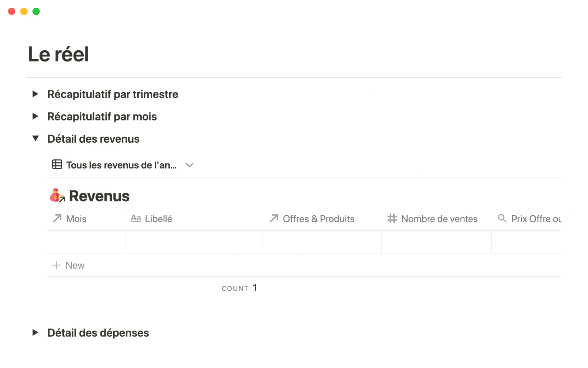This screenshot has width=588, height=368.
Task: Click the table view icon beside Tous les revenus
Action: tap(57, 165)
